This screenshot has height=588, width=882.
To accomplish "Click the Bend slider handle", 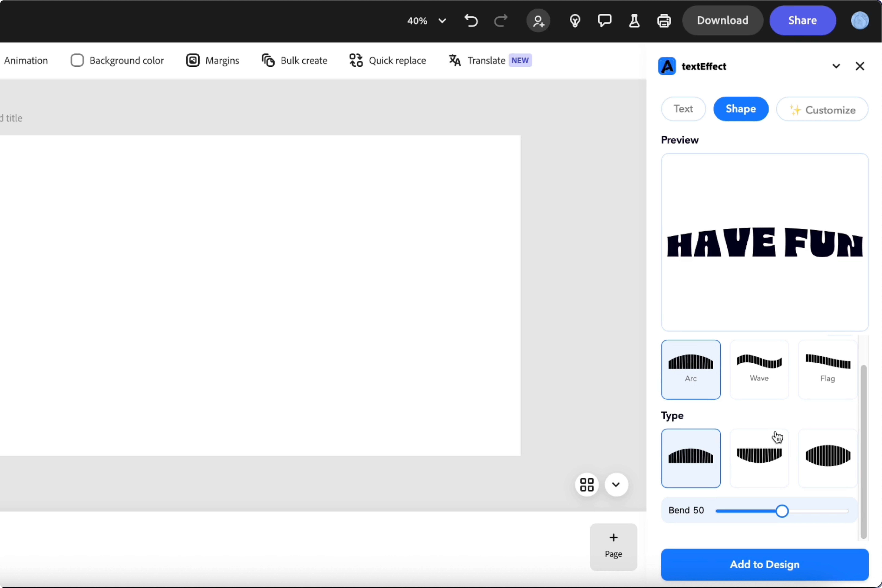I will pyautogui.click(x=782, y=511).
